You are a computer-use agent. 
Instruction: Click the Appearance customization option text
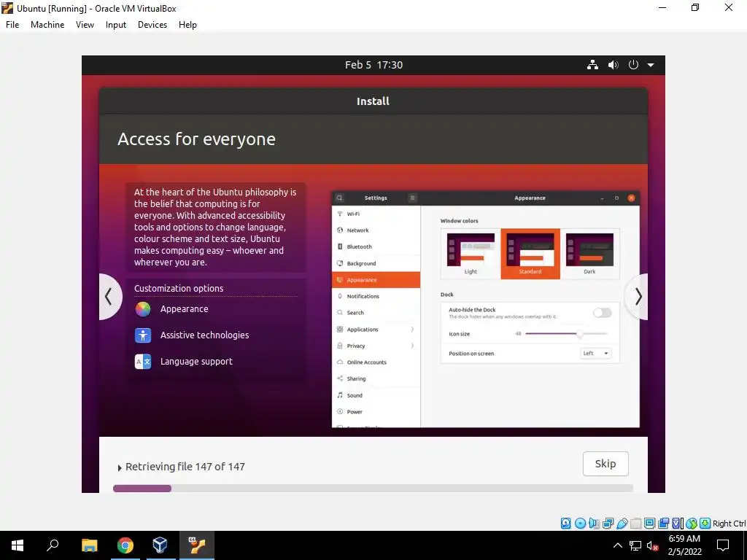[185, 309]
